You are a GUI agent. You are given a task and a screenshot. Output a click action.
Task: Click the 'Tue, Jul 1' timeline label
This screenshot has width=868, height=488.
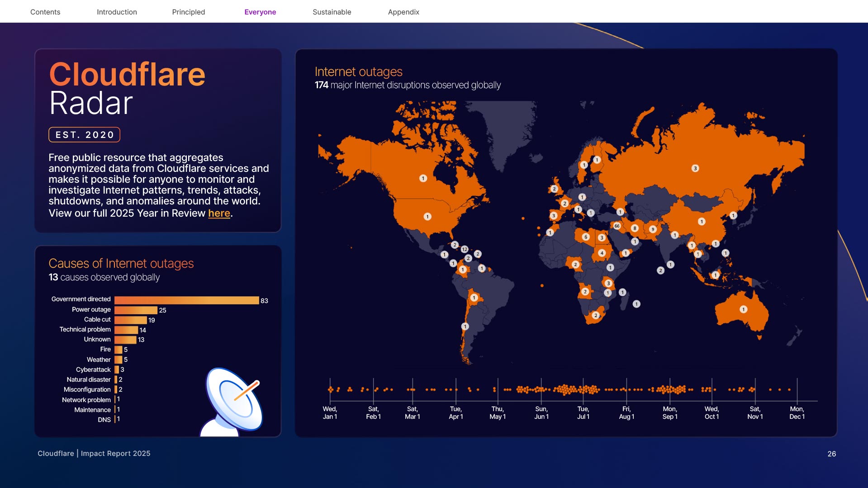(x=583, y=412)
